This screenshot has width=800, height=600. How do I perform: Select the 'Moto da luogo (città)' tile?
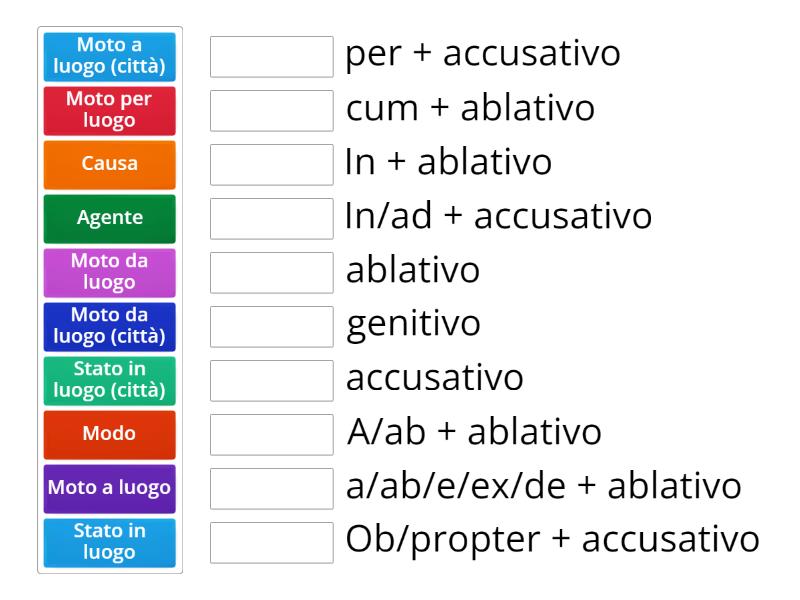point(109,324)
